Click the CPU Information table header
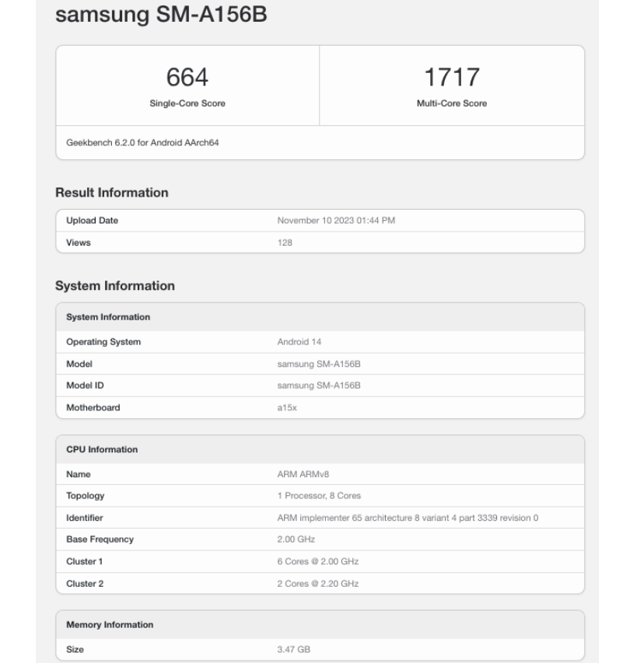The width and height of the screenshot is (644, 663). pos(102,449)
